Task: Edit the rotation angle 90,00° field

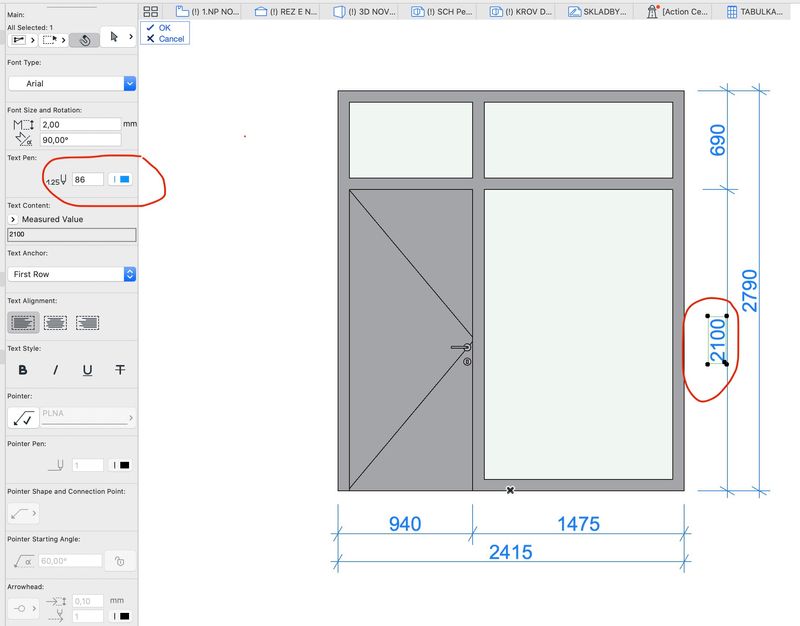Action: pos(81,140)
